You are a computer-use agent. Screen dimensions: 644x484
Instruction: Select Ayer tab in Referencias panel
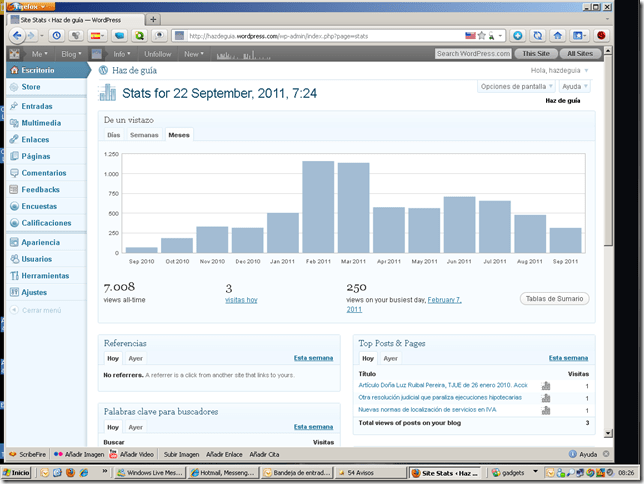[x=136, y=357]
